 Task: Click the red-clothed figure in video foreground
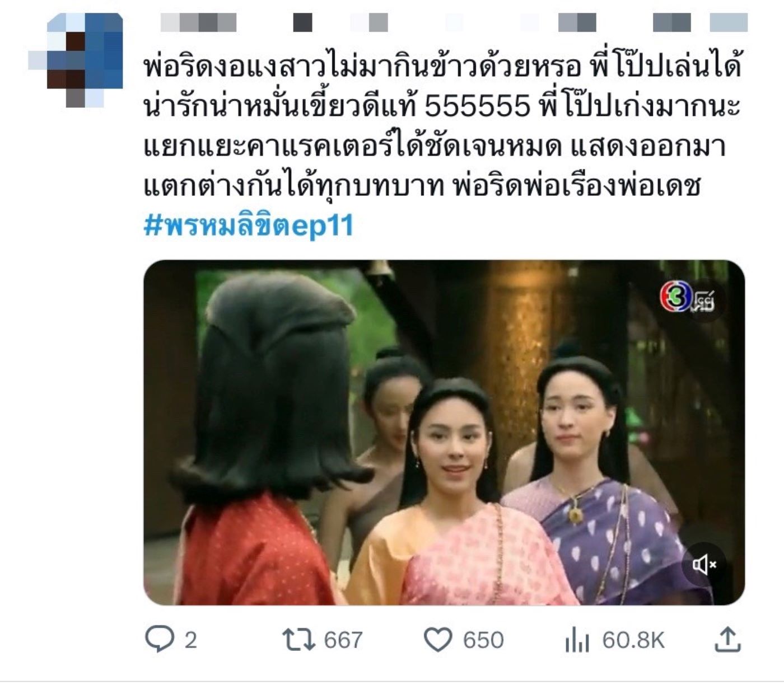263,442
